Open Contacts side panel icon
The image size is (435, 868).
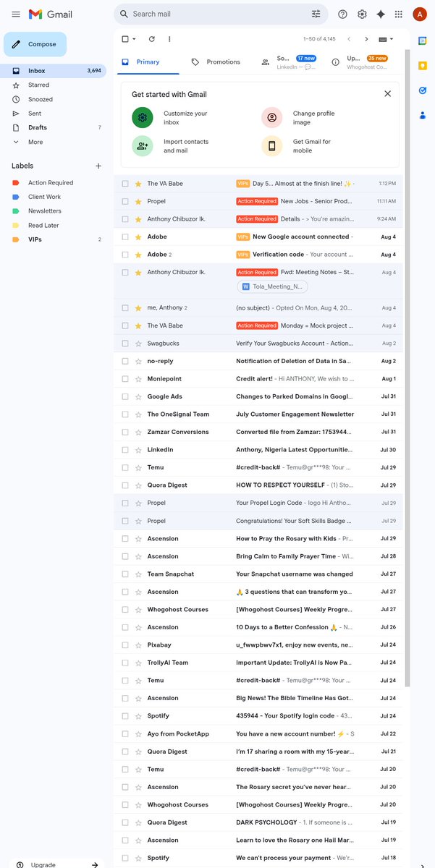pyautogui.click(x=423, y=115)
